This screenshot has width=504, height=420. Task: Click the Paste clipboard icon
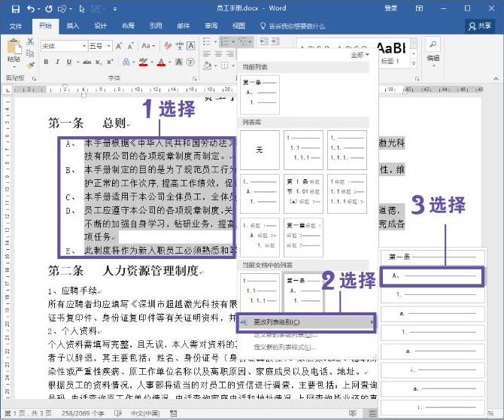[14, 47]
